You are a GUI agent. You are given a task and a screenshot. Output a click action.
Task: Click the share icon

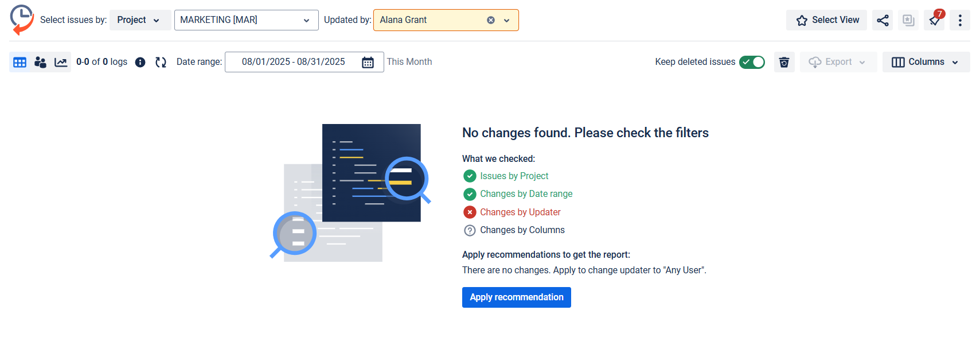coord(883,20)
